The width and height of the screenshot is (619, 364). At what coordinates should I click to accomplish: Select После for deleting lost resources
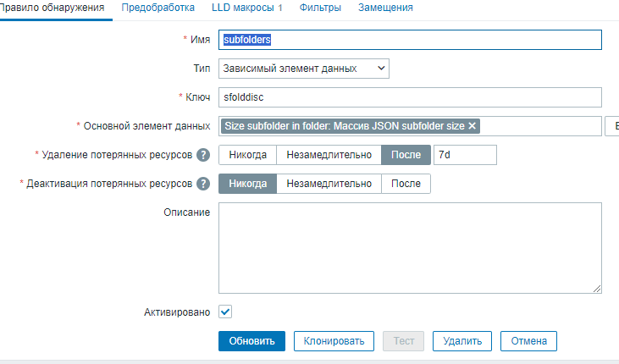tap(406, 155)
